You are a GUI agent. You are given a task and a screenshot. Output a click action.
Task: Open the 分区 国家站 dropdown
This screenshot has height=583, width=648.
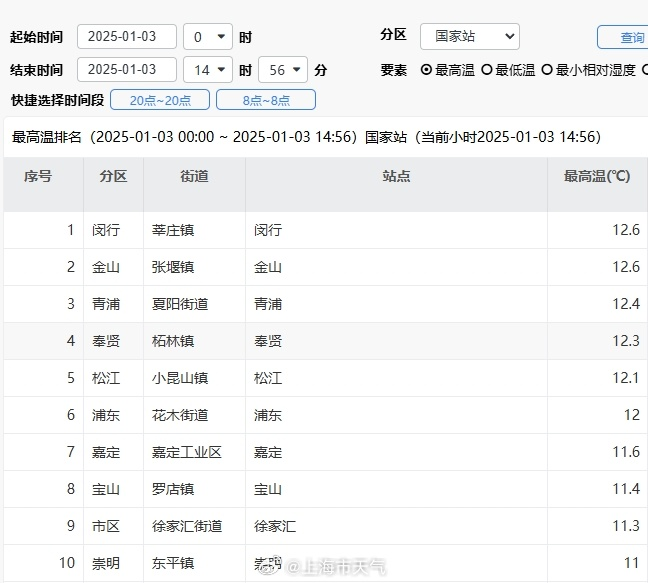(469, 37)
